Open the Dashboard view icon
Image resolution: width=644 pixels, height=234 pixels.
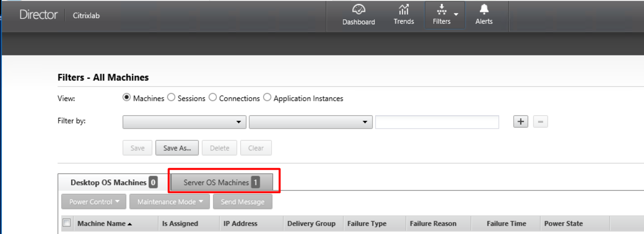358,10
